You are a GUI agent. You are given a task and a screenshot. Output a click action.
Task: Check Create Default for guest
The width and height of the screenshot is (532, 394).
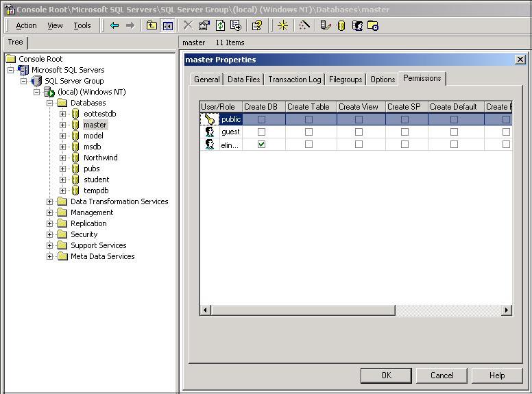coord(454,132)
